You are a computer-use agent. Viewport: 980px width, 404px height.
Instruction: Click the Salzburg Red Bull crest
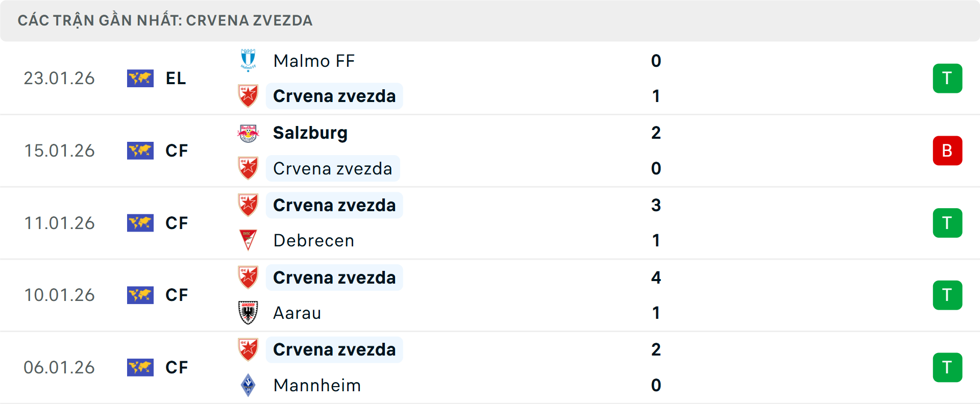point(249,133)
